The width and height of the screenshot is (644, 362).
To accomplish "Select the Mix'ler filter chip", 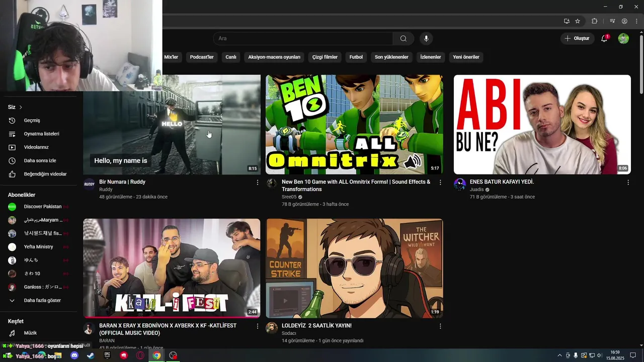I will point(171,57).
